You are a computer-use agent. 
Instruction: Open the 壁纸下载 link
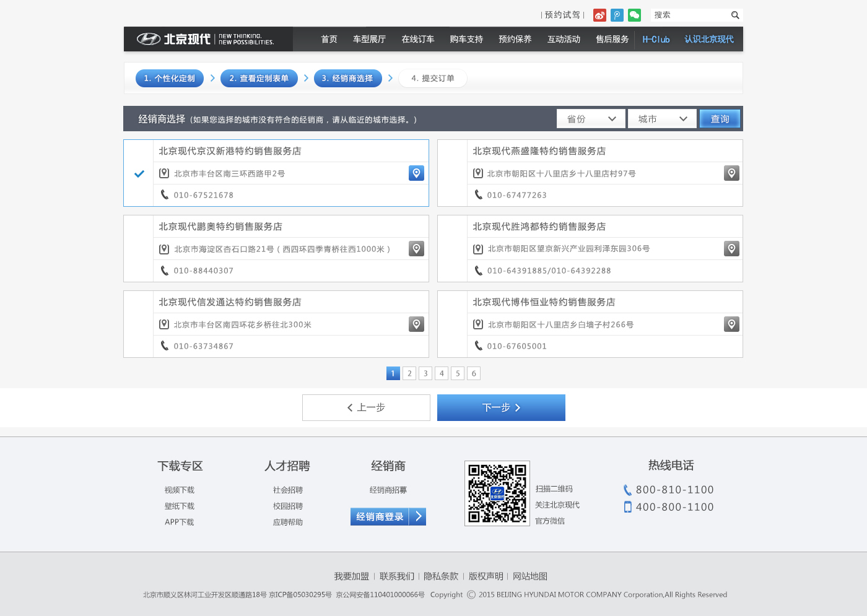[180, 506]
